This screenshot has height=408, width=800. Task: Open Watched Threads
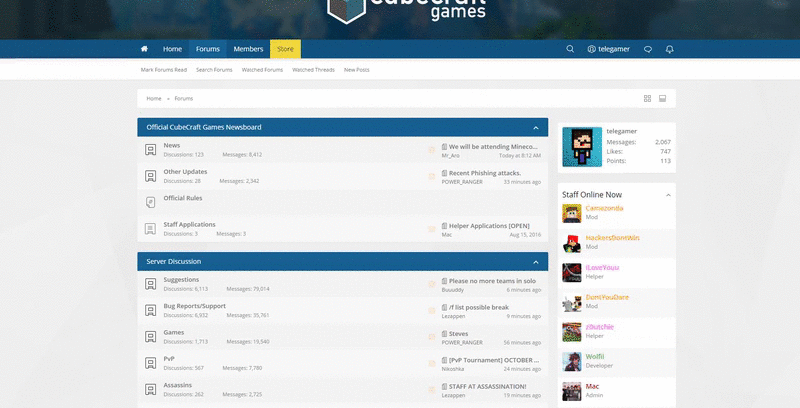click(313, 70)
